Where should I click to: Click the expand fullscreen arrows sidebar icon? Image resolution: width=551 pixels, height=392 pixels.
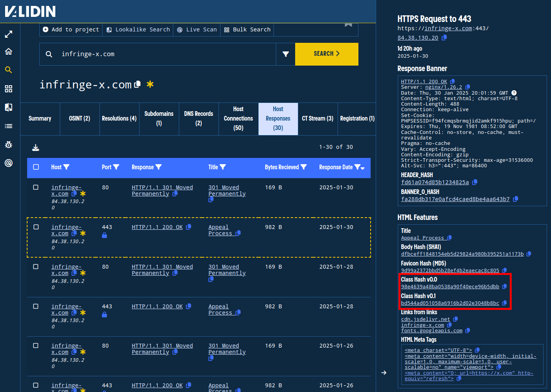[x=9, y=34]
